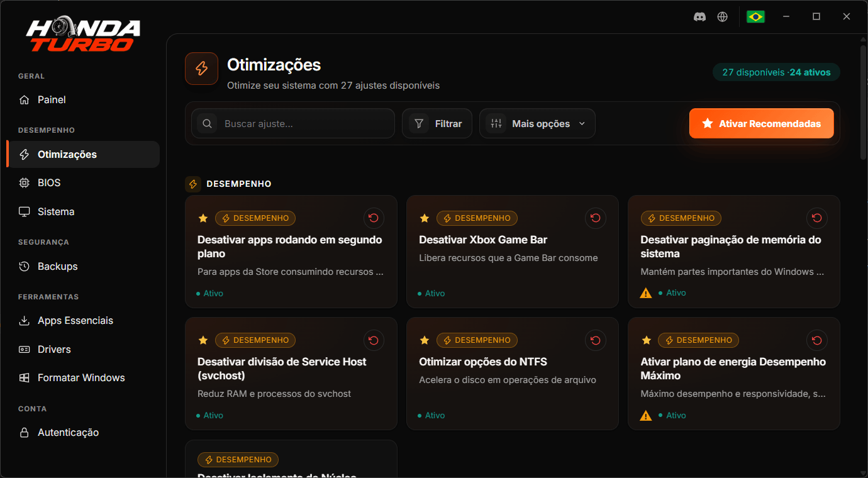
Task: Click the Desativar Xbox Game Bar title
Action: (483, 240)
